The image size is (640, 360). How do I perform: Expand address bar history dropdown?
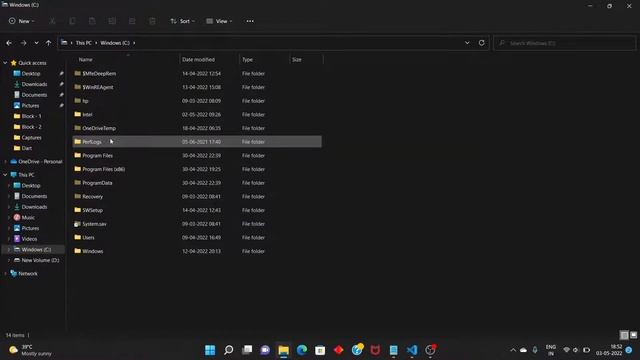click(467, 43)
